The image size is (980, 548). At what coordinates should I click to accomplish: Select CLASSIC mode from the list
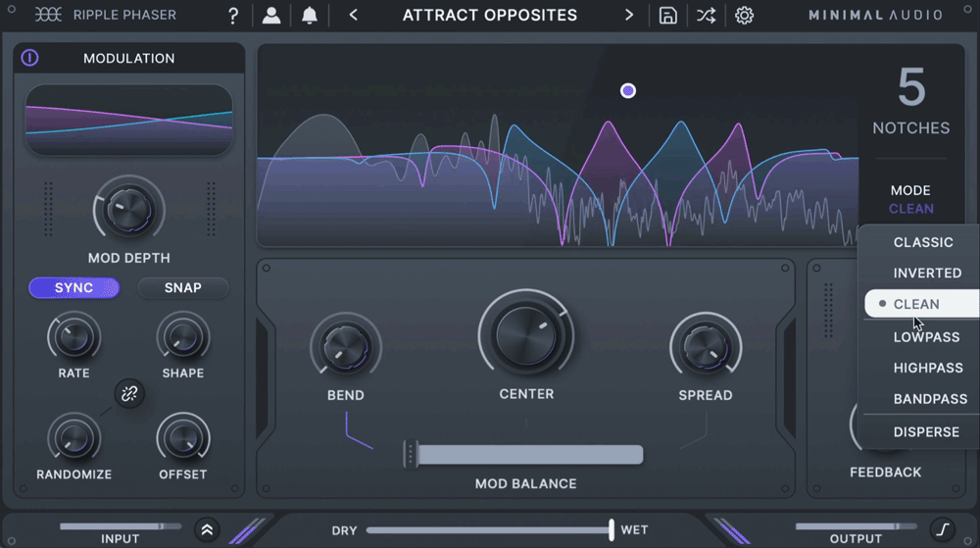(922, 242)
